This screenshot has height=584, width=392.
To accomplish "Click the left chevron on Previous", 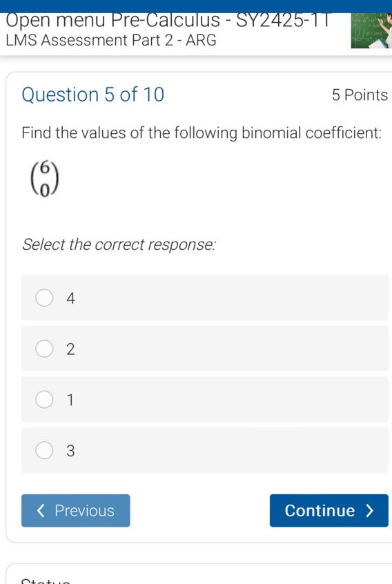I will (x=41, y=511).
